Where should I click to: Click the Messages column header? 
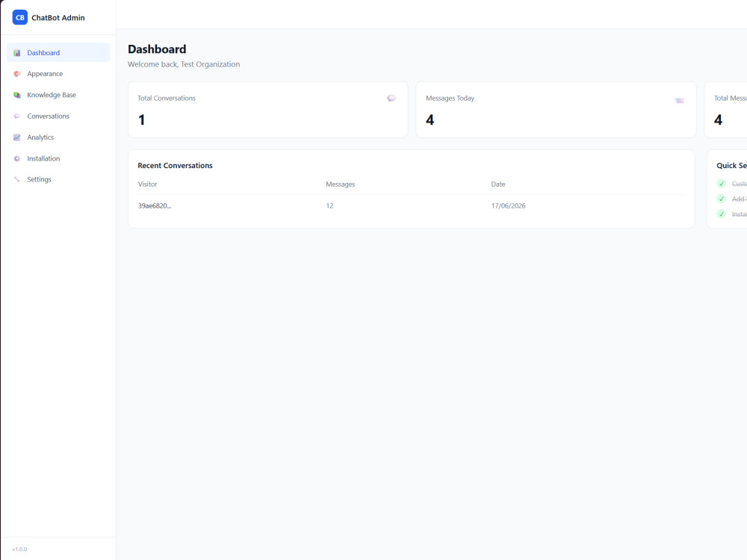click(340, 184)
